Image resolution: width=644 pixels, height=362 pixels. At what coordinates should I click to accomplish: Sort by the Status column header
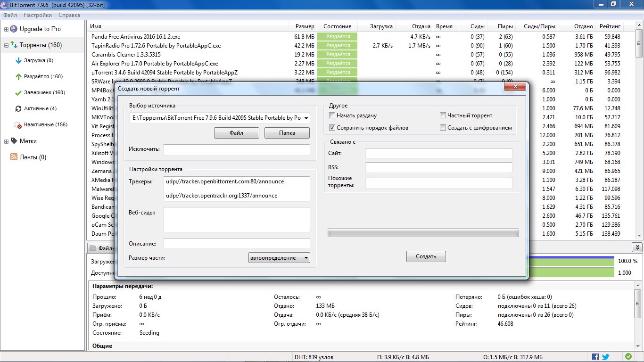(x=338, y=26)
